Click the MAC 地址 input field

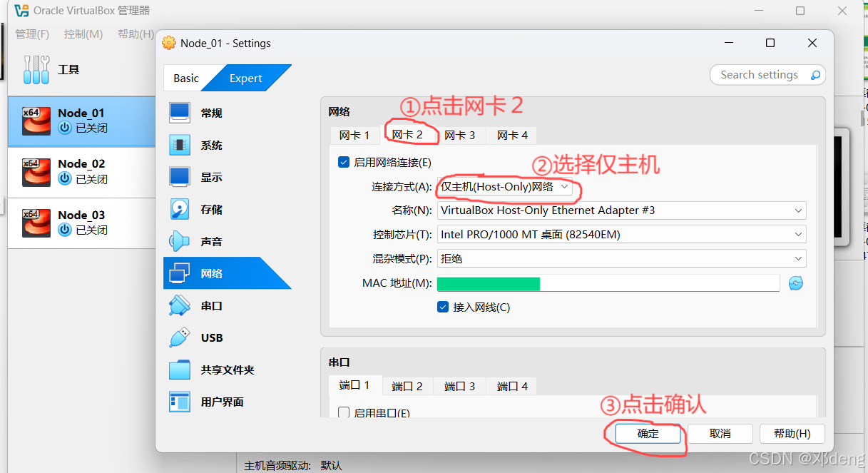point(608,283)
